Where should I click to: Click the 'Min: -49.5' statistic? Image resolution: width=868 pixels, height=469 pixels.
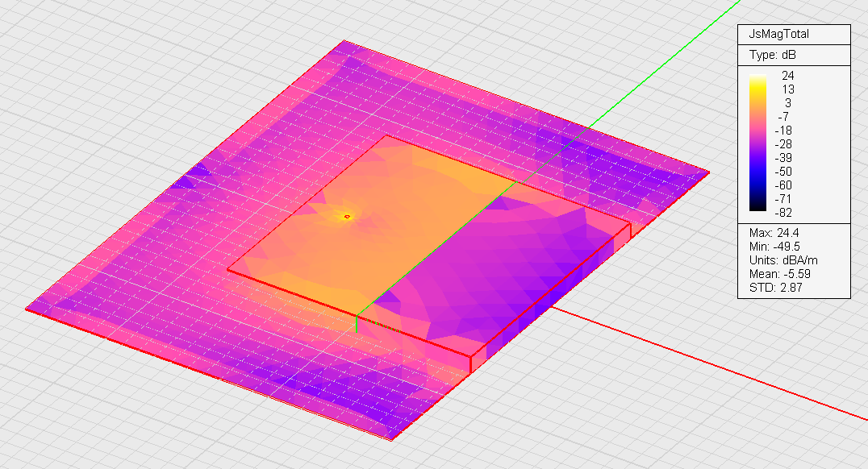pos(774,247)
